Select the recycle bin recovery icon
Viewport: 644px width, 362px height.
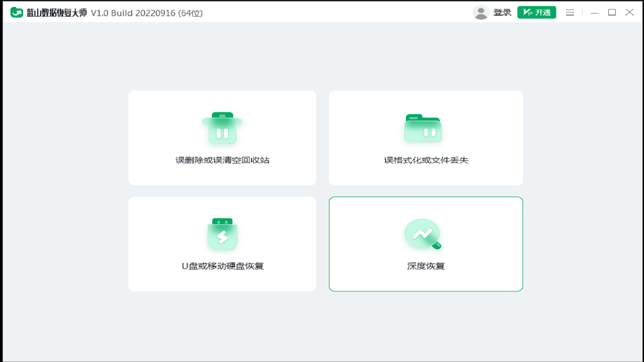[222, 128]
